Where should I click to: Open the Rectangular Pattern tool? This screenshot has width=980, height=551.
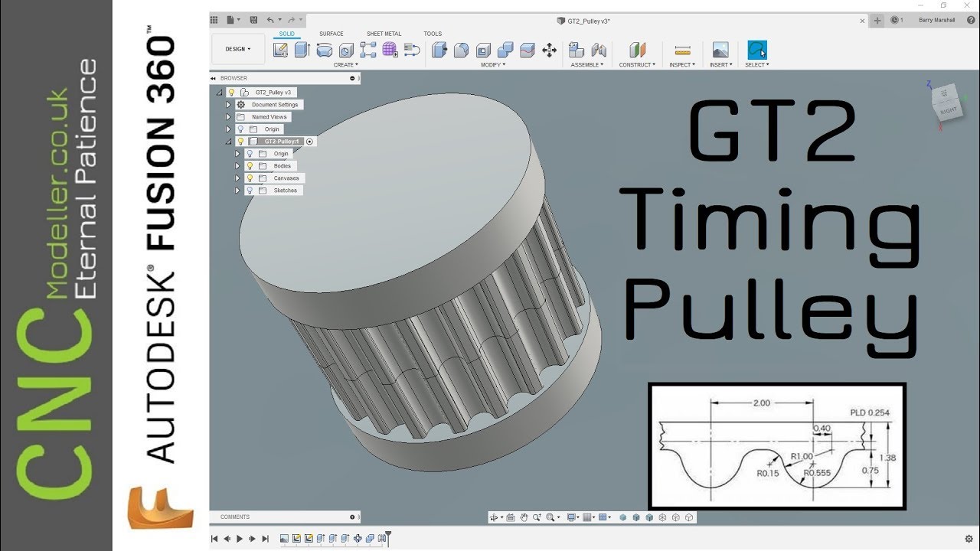pyautogui.click(x=368, y=50)
